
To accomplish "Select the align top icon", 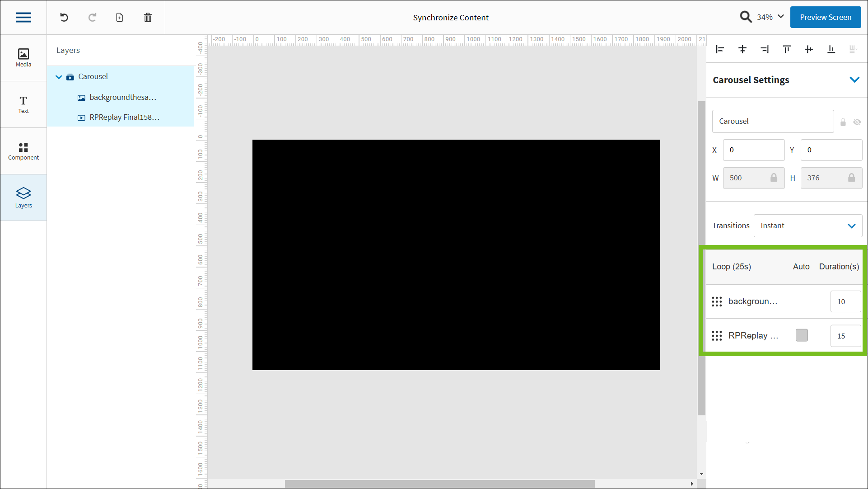I will (x=786, y=49).
